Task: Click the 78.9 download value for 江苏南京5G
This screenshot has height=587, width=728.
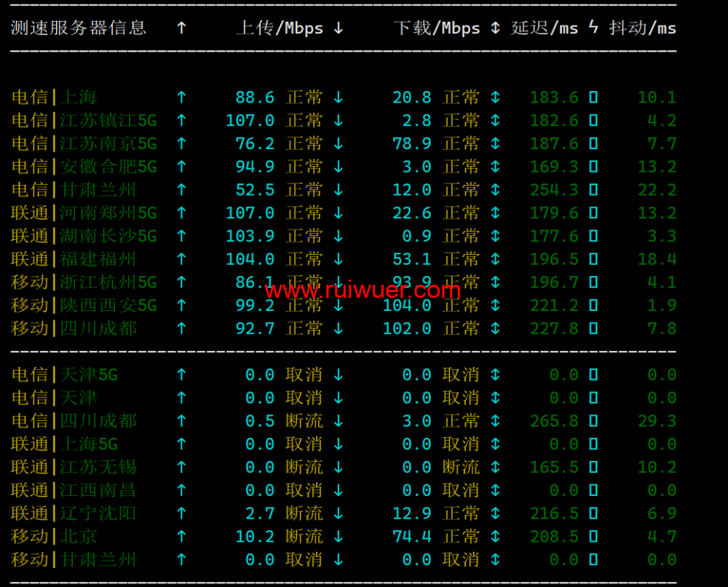Action: (x=411, y=143)
